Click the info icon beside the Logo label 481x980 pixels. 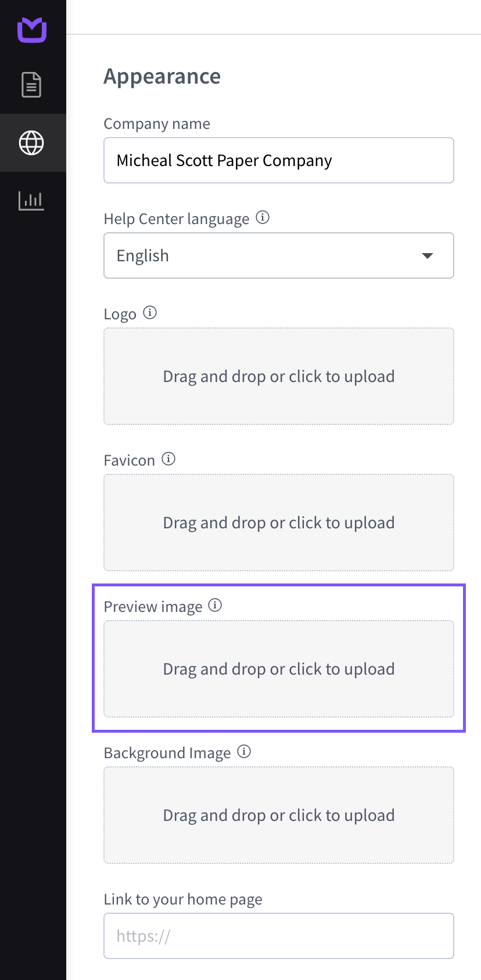pyautogui.click(x=150, y=313)
